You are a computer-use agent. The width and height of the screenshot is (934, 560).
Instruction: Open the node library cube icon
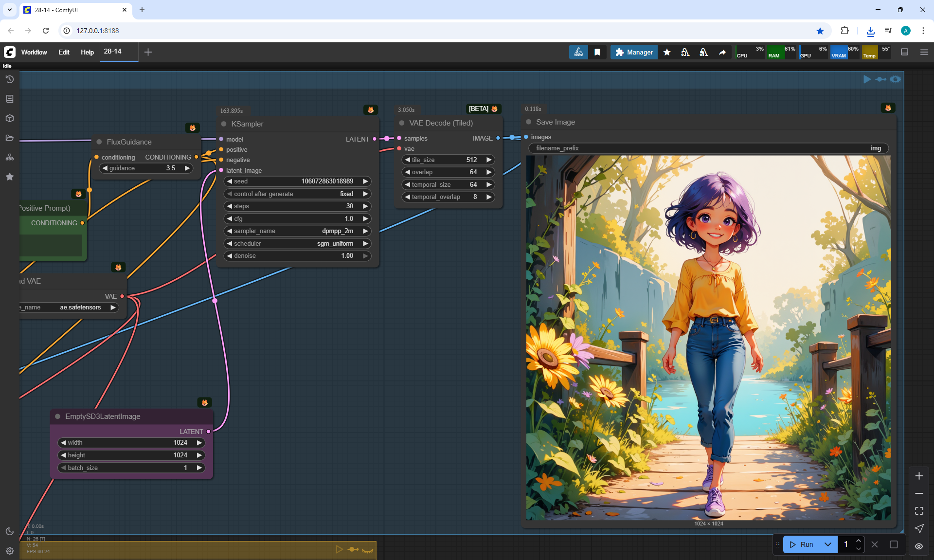click(9, 118)
